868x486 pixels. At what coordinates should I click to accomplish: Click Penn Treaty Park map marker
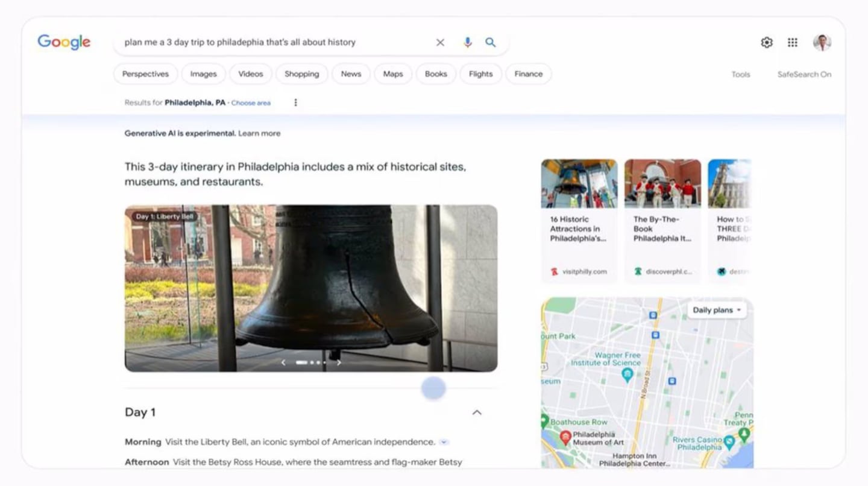(744, 434)
